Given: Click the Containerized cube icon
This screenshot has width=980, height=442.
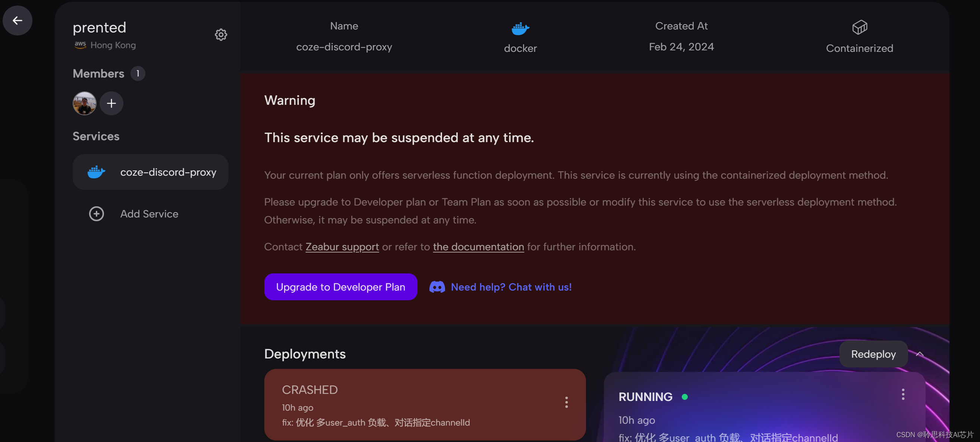Looking at the screenshot, I should pyautogui.click(x=859, y=27).
